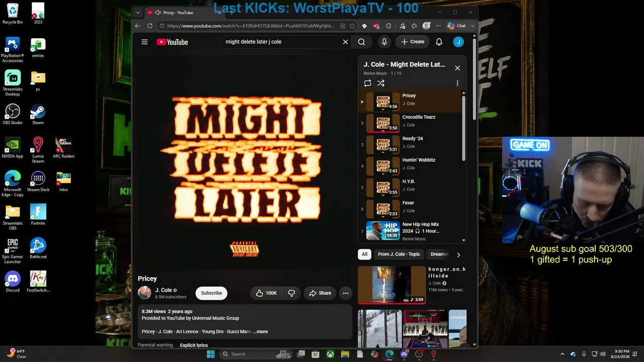
Task: Show next filter chips with arrow
Action: (458, 255)
